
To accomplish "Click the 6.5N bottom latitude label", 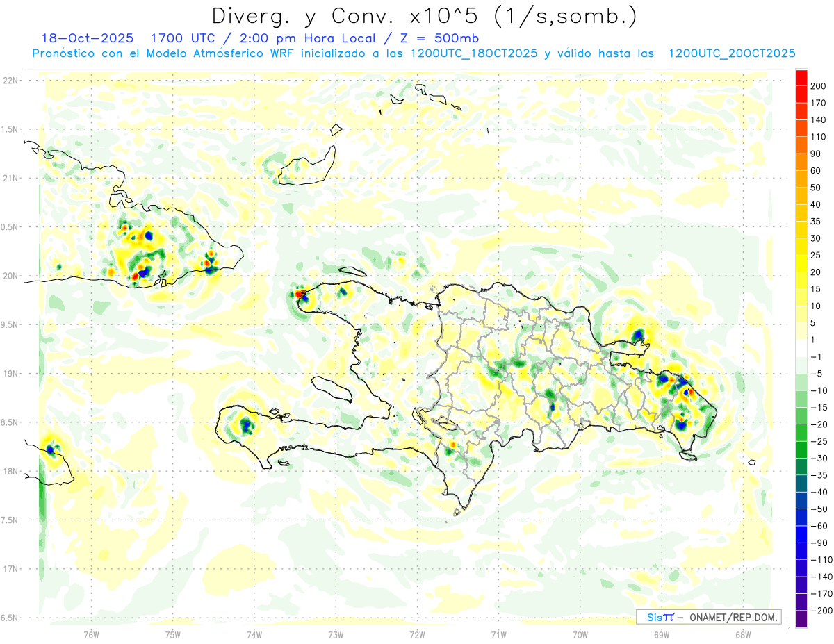I will [x=10, y=618].
